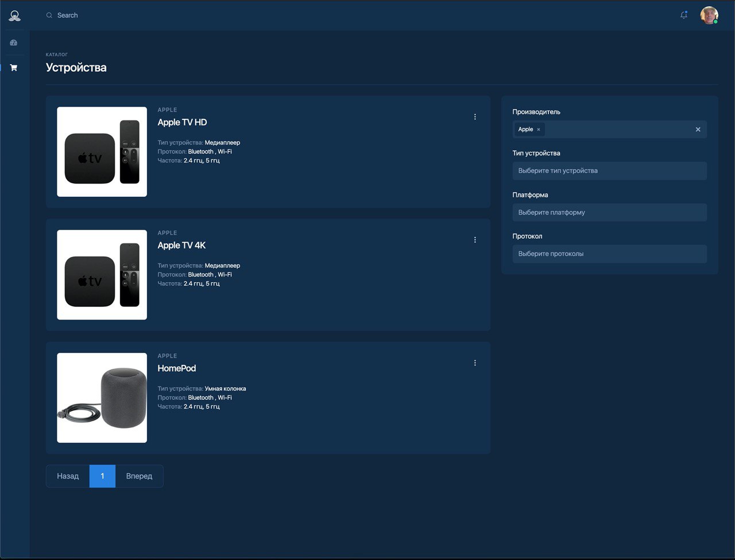
Task: Open the Протокол dropdown
Action: 609,254
